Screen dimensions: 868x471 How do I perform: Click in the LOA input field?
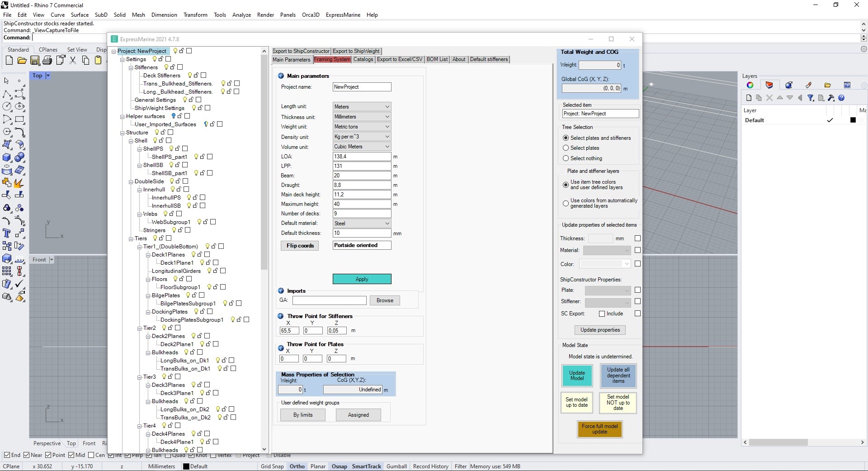(x=362, y=157)
